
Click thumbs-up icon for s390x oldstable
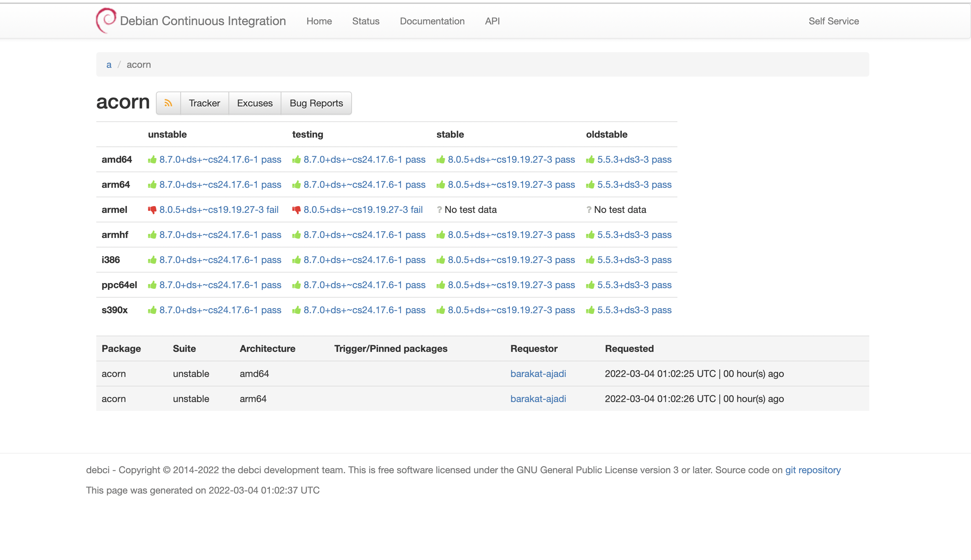click(590, 310)
